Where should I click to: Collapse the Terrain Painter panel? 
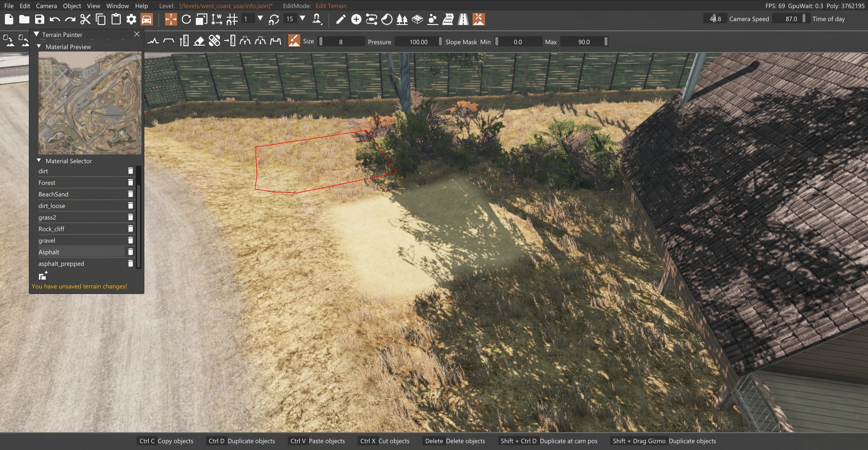pyautogui.click(x=36, y=35)
